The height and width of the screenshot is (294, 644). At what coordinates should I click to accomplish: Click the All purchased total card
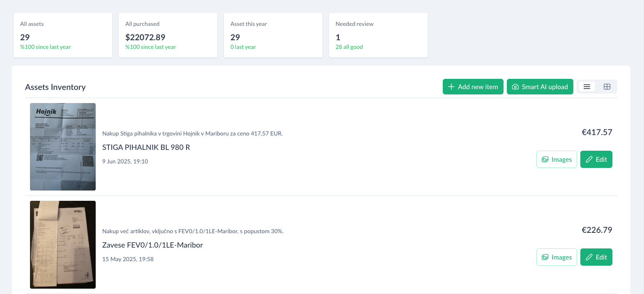click(x=168, y=35)
